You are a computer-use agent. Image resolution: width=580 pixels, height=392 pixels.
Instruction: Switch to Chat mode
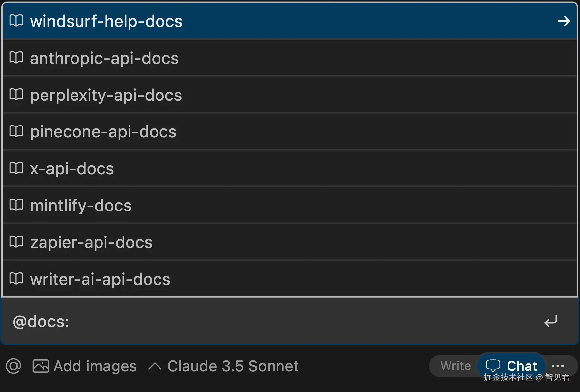(x=511, y=366)
